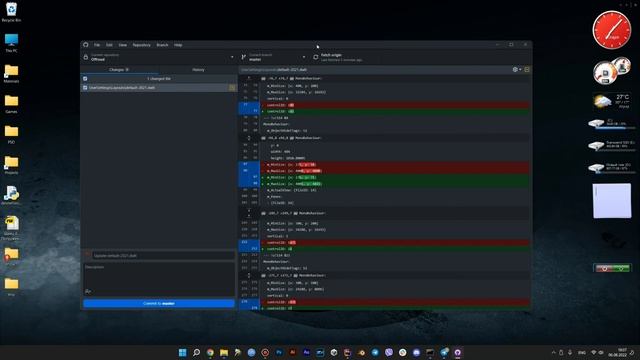
Task: Click the GitHub Desktop taskbar icon
Action: tap(458, 352)
